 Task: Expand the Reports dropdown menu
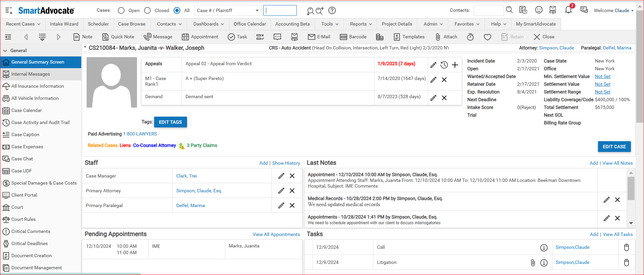point(361,24)
